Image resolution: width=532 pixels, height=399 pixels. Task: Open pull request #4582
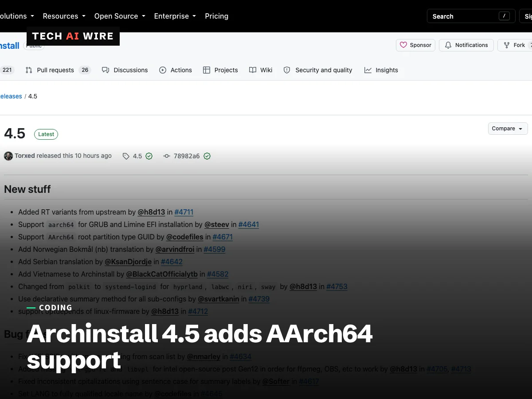[x=218, y=274]
